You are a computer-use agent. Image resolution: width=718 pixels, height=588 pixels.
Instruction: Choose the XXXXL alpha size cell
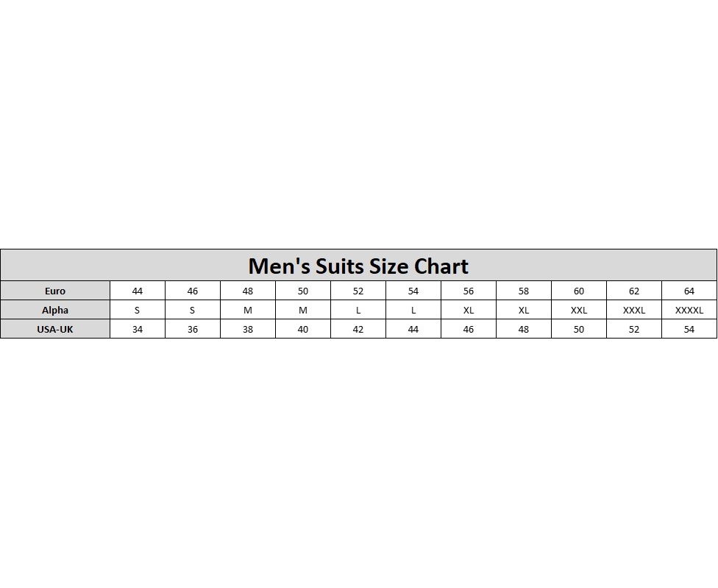click(x=689, y=310)
